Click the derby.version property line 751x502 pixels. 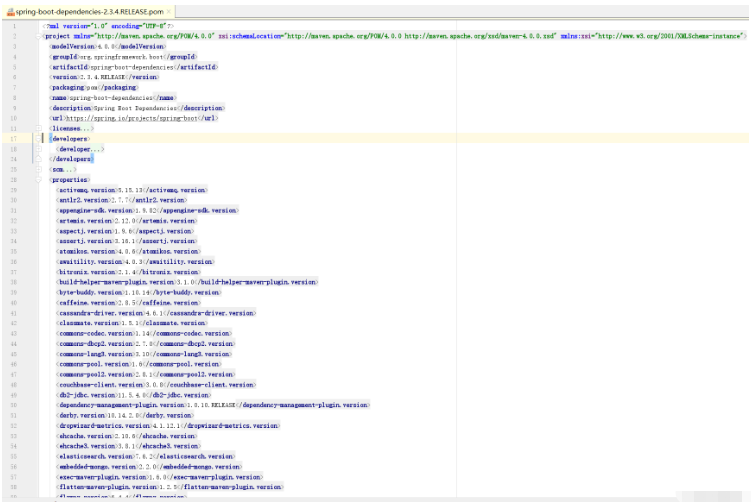point(125,416)
